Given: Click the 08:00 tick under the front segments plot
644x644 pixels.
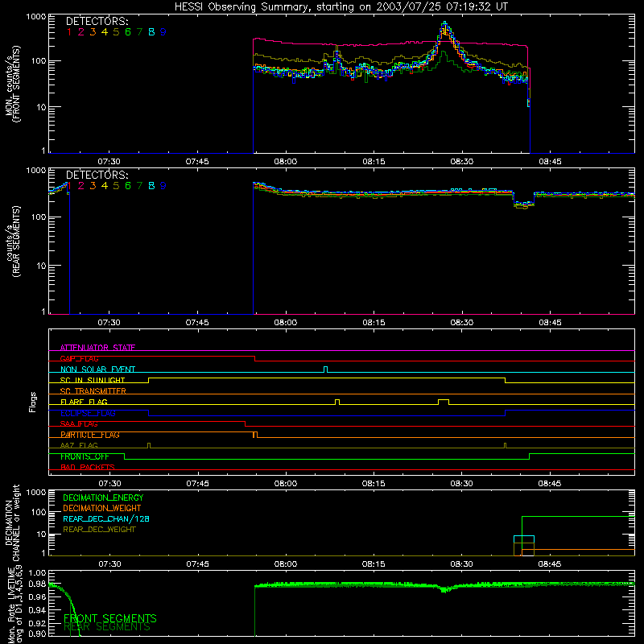Looking at the screenshot, I should click(x=286, y=162).
